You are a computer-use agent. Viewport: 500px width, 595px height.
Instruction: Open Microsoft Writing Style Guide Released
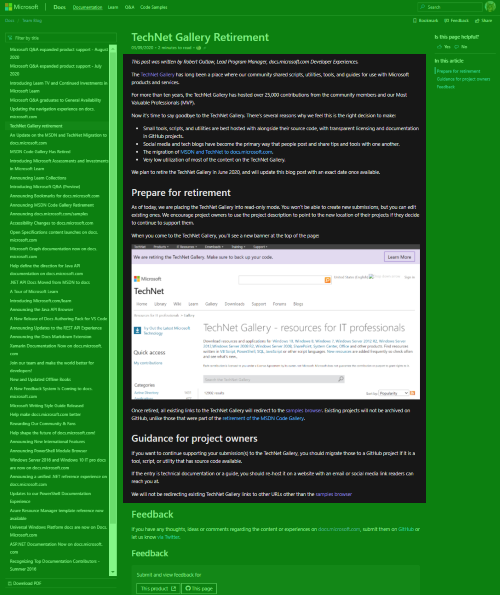(x=47, y=406)
